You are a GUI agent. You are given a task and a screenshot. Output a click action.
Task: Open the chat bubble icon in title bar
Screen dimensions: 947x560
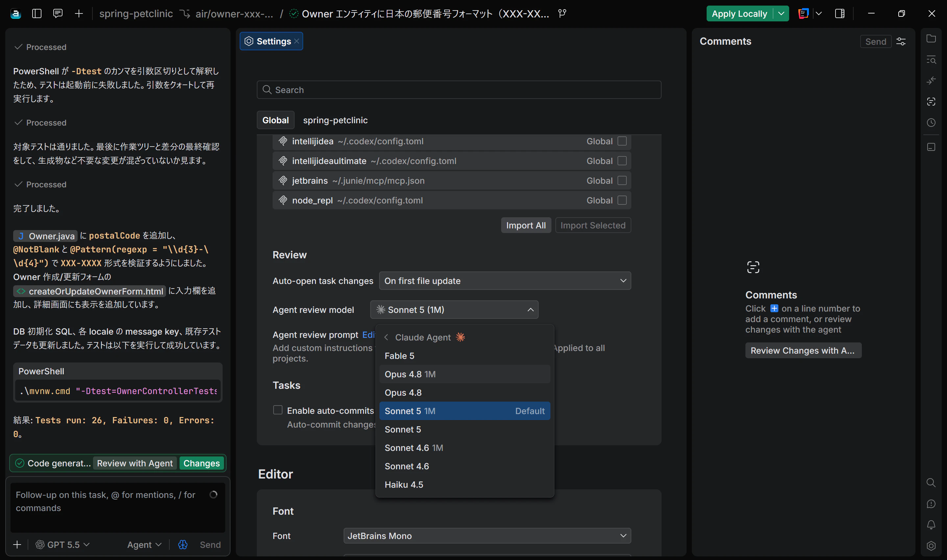click(x=58, y=13)
